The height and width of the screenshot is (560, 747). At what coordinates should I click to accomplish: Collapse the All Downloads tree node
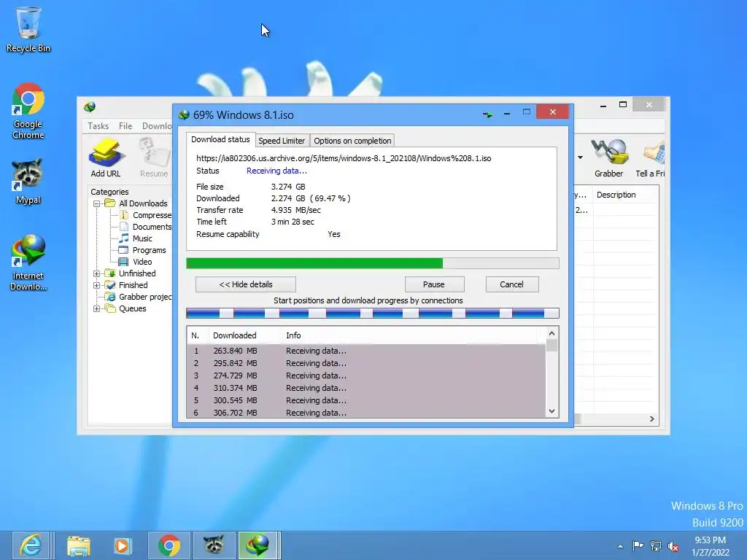point(97,203)
